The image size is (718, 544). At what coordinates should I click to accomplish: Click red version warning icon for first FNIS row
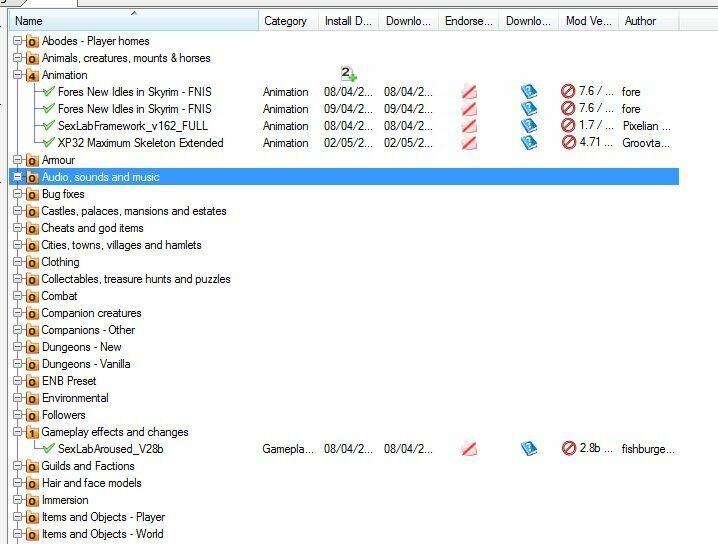click(x=568, y=91)
